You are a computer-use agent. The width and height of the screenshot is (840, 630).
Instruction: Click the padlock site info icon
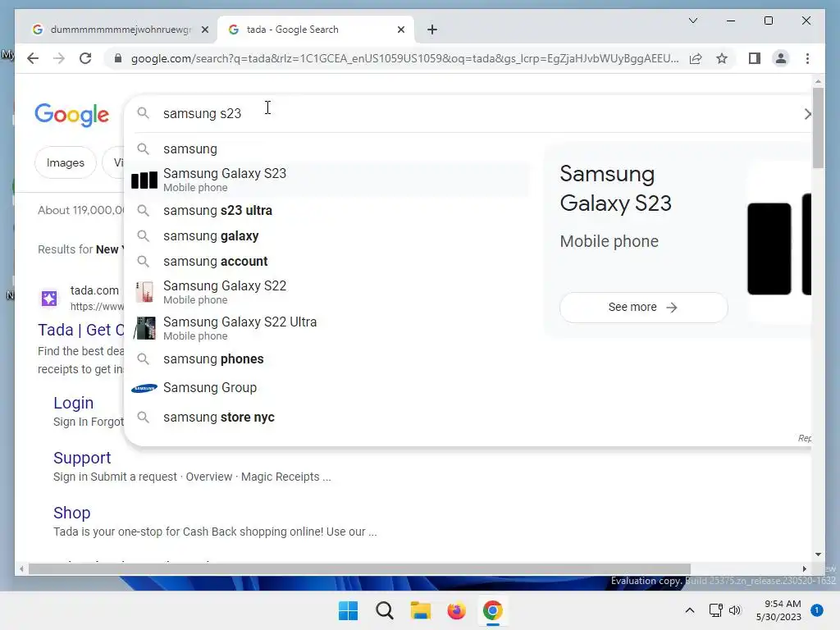click(x=118, y=58)
